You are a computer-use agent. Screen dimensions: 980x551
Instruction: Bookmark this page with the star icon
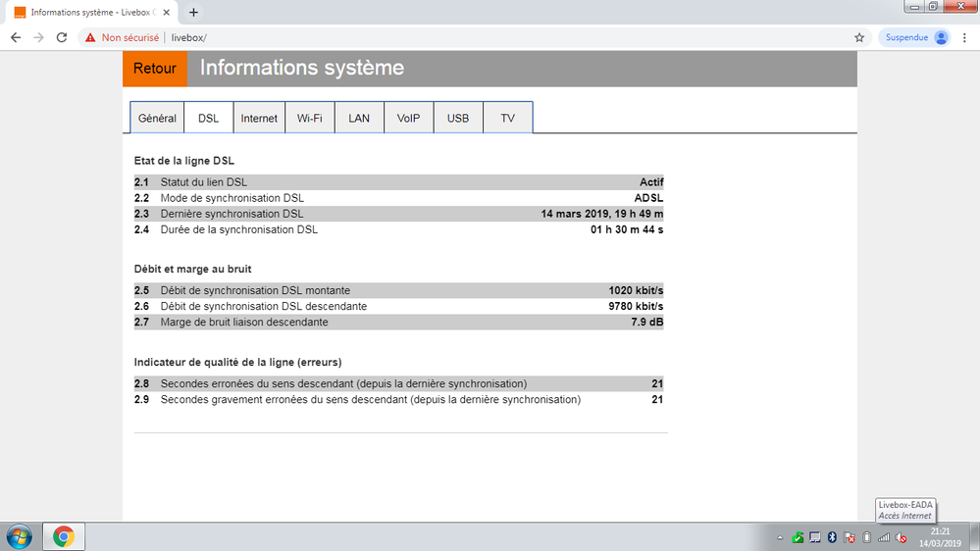859,37
